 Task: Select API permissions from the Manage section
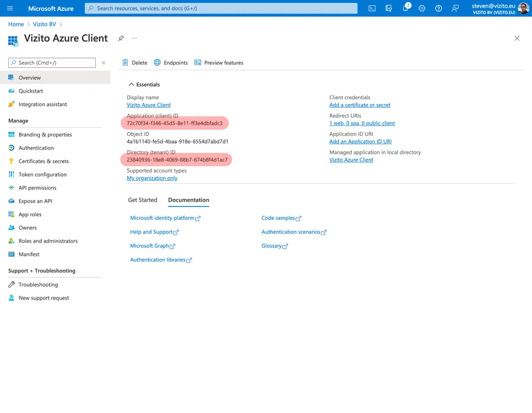click(38, 187)
